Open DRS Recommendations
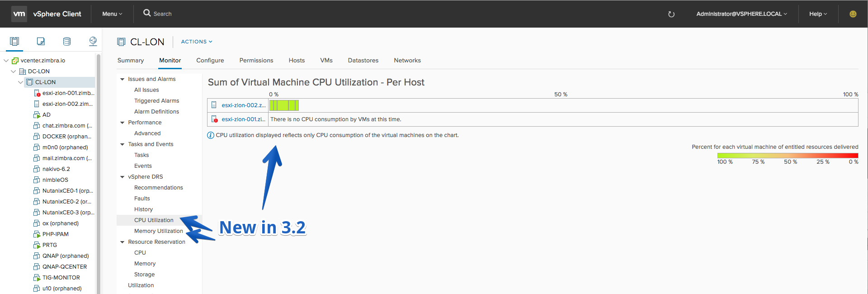868x294 pixels. (159, 188)
